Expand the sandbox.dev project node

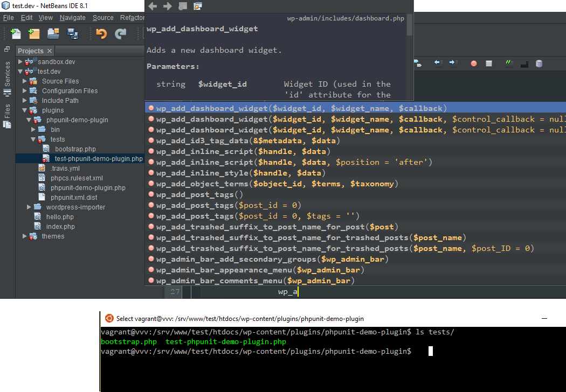(20, 62)
